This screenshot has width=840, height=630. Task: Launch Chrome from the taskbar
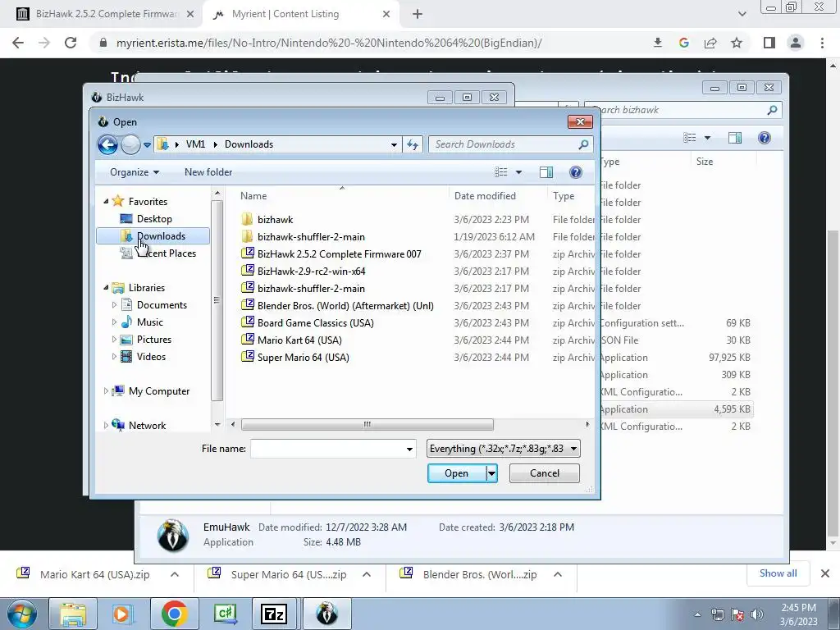174,614
